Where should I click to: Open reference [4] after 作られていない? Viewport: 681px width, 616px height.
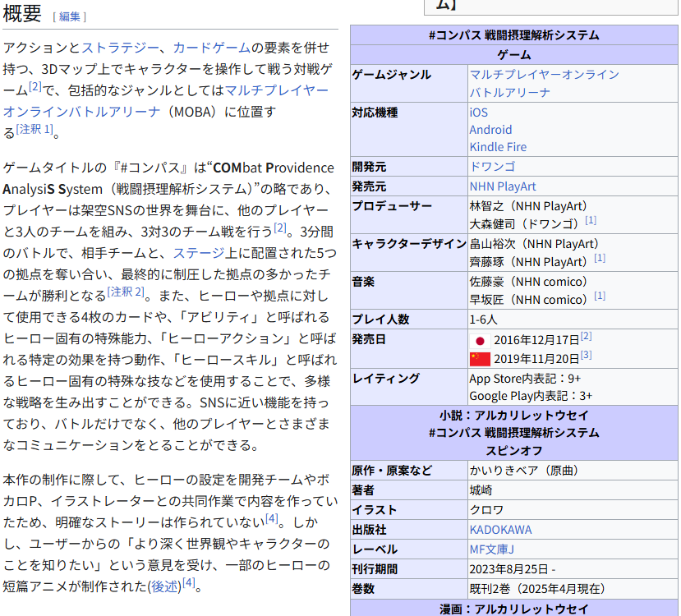[x=272, y=518]
